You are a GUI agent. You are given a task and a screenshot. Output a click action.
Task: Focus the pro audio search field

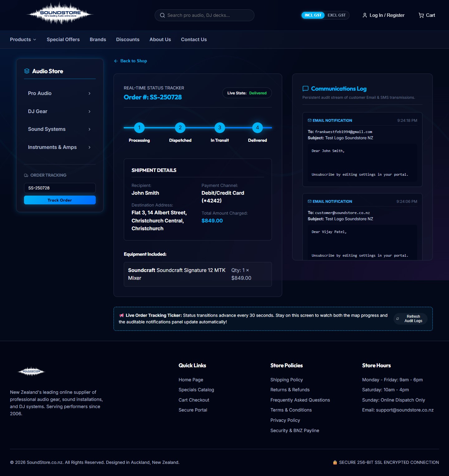(x=205, y=15)
